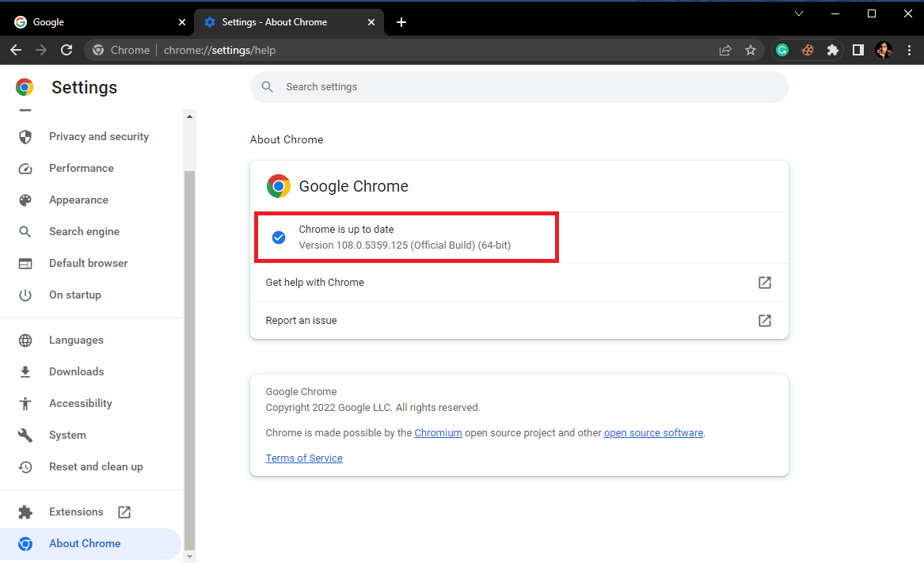Click the forward navigation arrow

tap(41, 50)
